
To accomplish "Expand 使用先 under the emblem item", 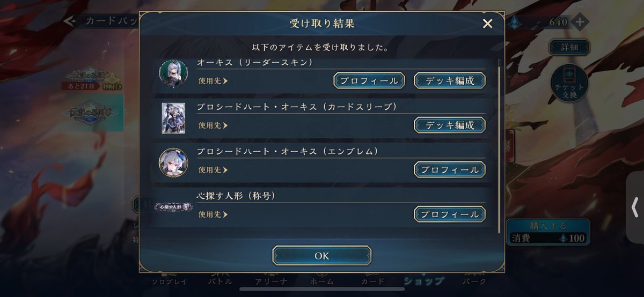I will click(213, 170).
